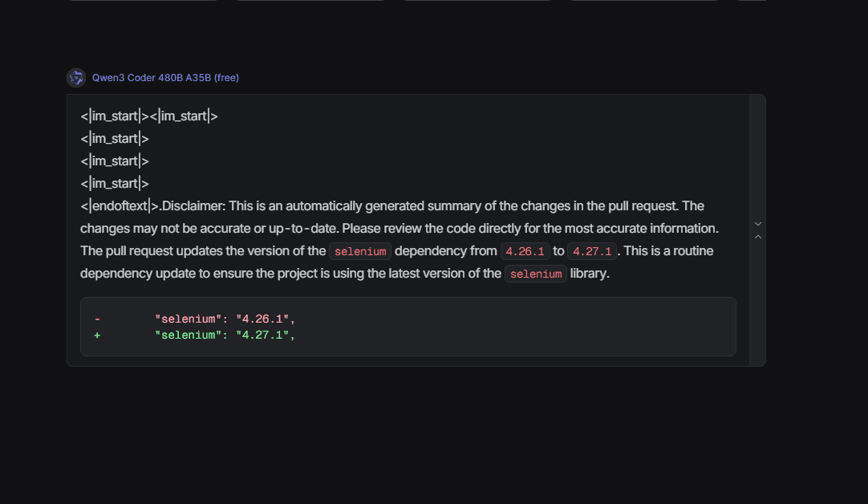Click the Qwen3 model avatar icon
The image size is (868, 504).
[76, 78]
